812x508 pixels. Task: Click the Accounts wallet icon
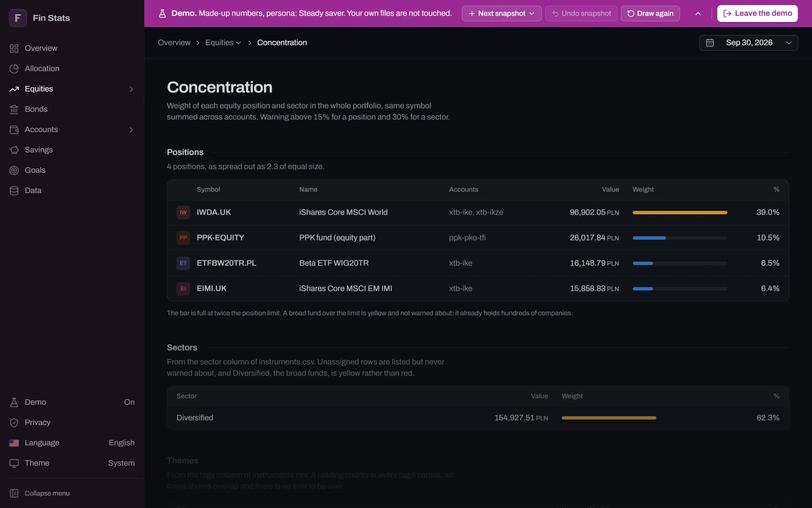(14, 130)
